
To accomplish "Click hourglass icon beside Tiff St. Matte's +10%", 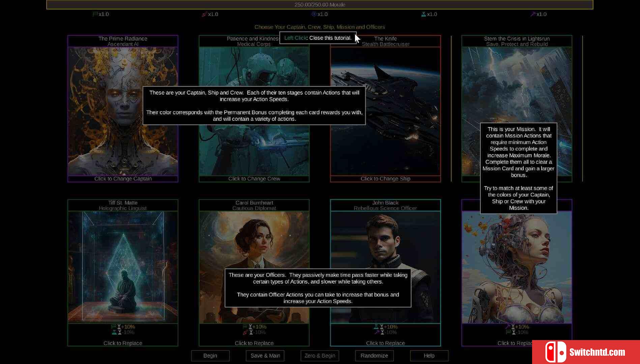I will click(x=119, y=327).
